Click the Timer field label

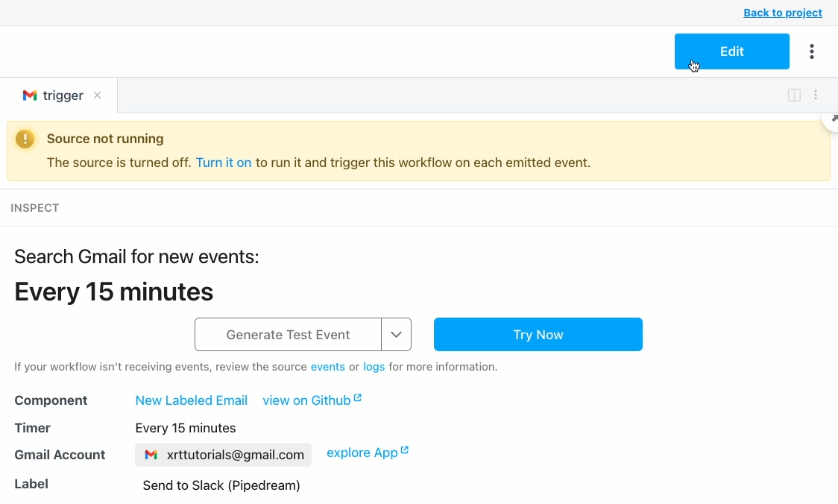(x=33, y=428)
